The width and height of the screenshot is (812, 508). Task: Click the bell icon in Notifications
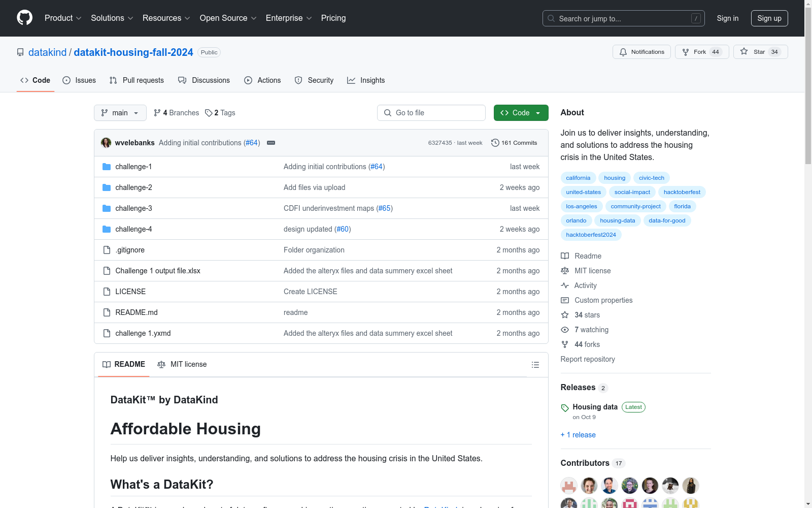point(623,52)
